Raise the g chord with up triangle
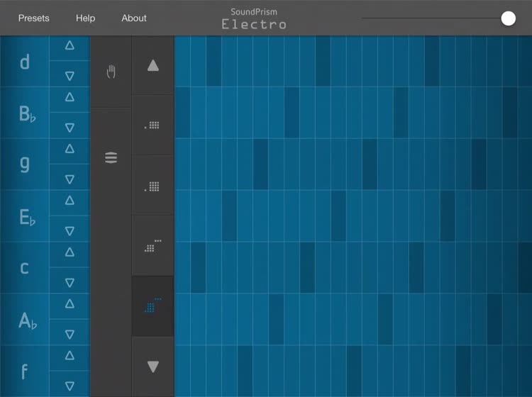Viewport: 532px width, 397px height. 70,149
